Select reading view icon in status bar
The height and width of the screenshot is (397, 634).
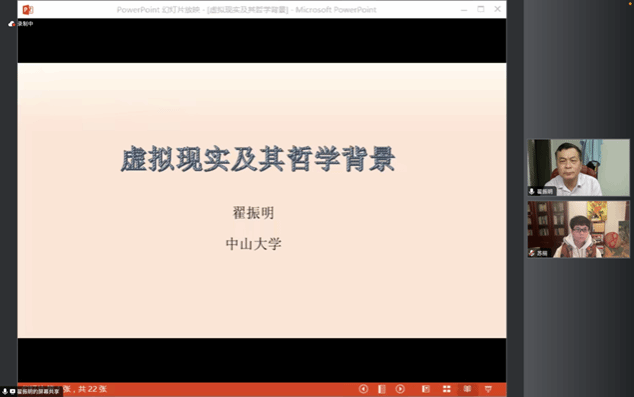point(467,389)
